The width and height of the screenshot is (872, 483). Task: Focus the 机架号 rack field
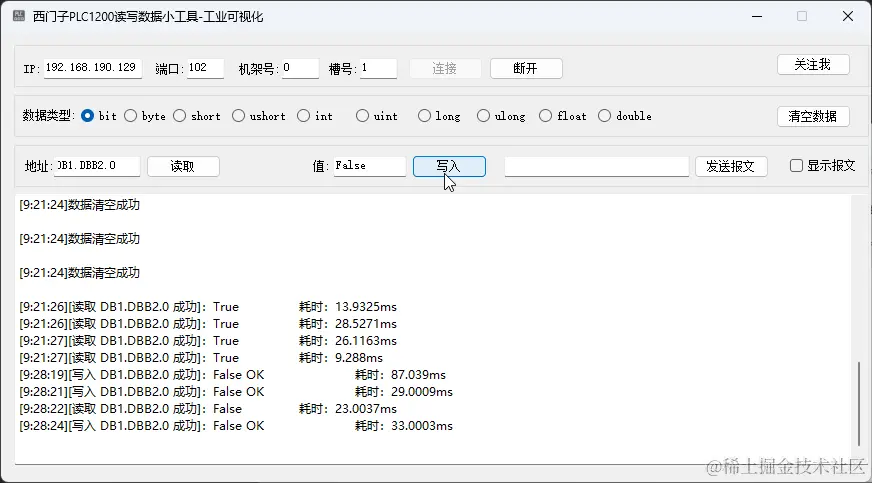pyautogui.click(x=300, y=68)
